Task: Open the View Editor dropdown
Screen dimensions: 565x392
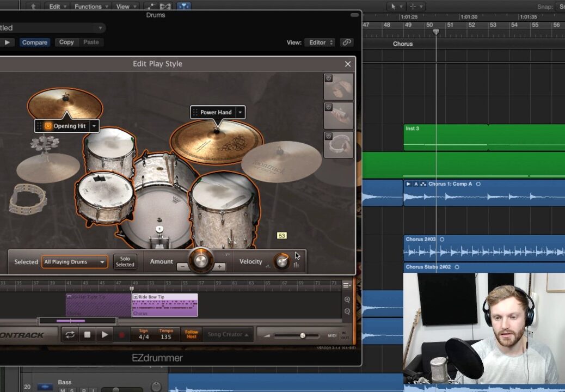Action: tap(320, 42)
